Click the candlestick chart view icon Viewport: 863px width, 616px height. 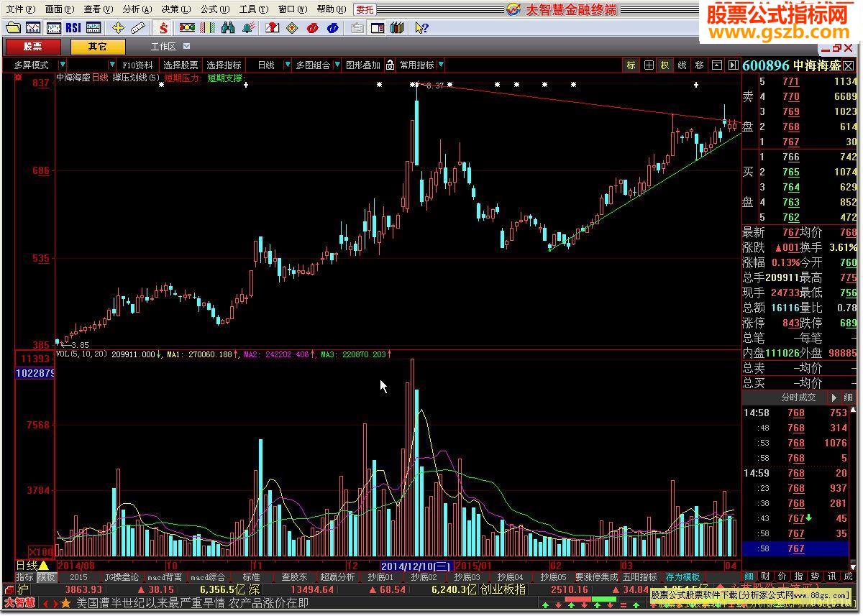53,28
